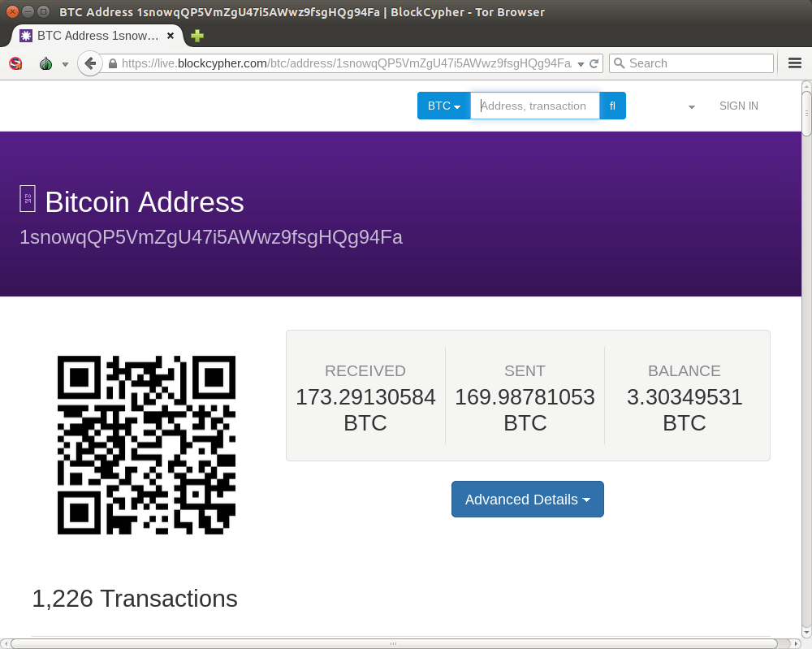Expand the dropdown caret beside SIGN IN
The image size is (812, 649).
tap(691, 106)
